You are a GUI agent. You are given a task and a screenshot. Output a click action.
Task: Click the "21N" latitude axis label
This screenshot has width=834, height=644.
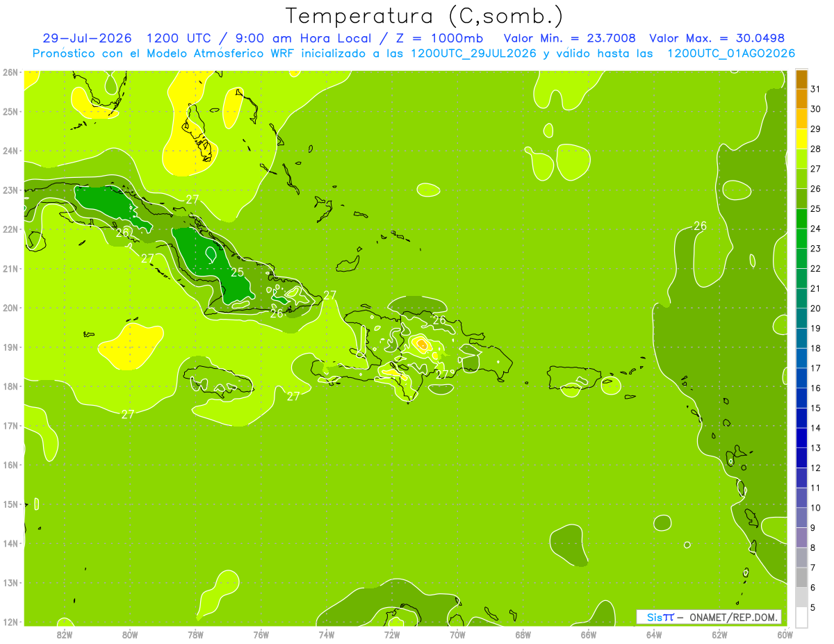[10, 268]
